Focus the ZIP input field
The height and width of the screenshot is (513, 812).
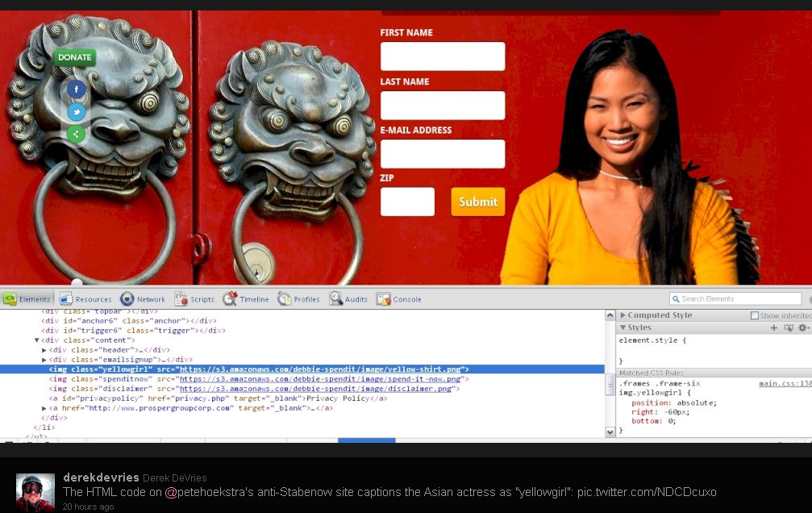(x=407, y=202)
